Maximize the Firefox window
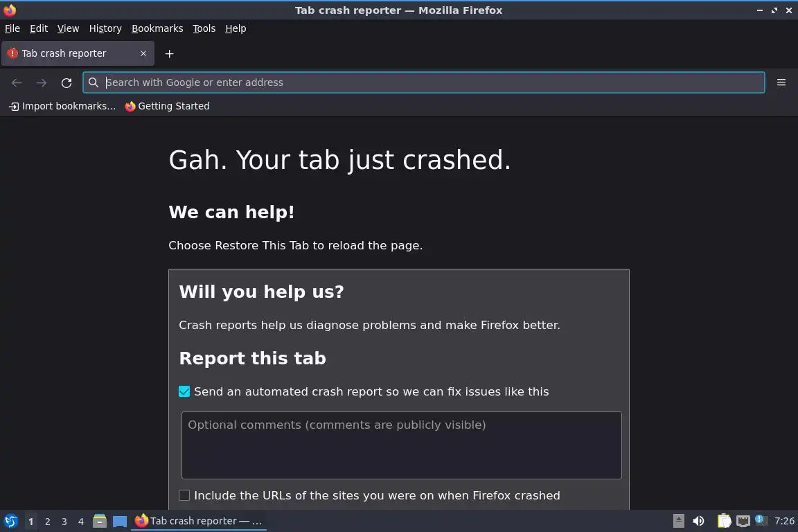 pos(774,10)
